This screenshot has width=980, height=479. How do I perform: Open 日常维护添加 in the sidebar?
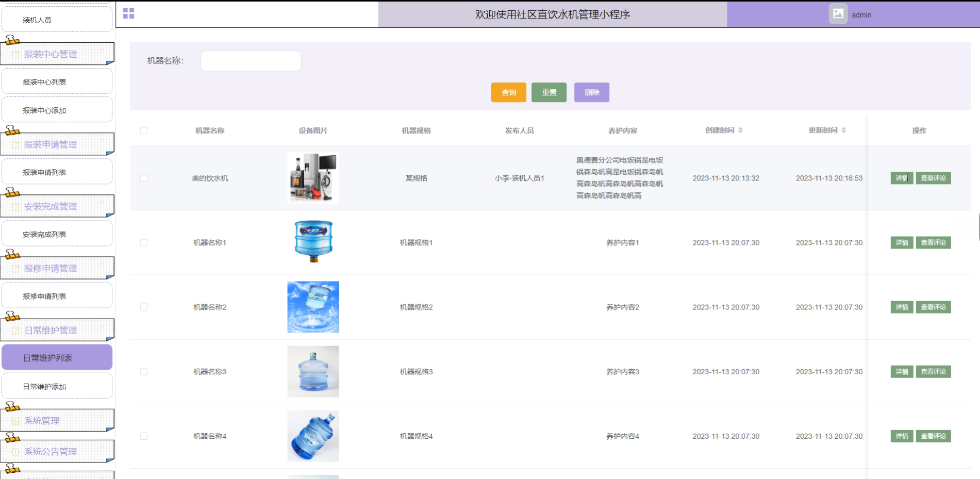(x=57, y=386)
